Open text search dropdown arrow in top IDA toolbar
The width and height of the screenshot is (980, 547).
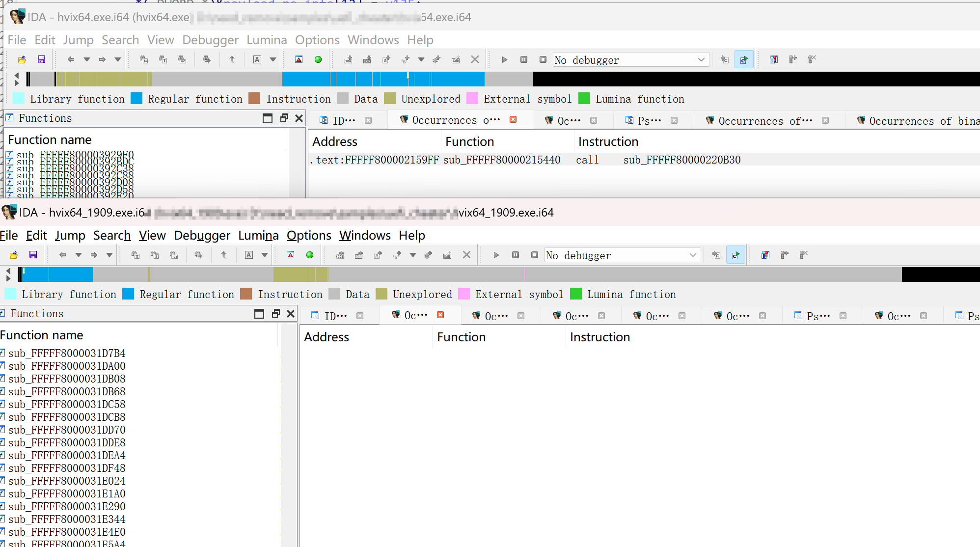pyautogui.click(x=273, y=59)
